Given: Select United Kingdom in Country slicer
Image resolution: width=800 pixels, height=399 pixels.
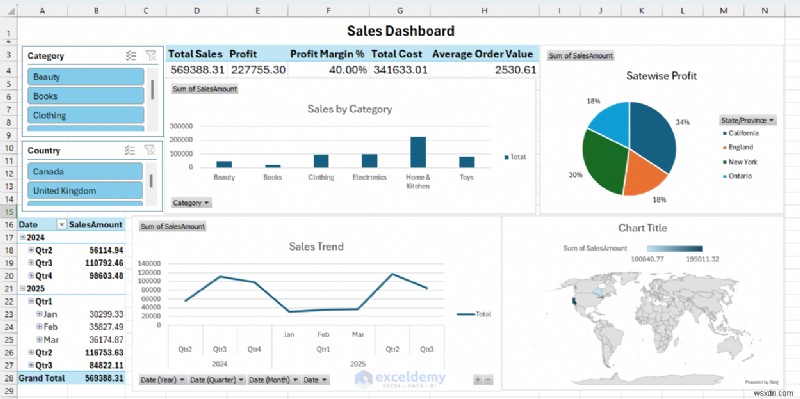Looking at the screenshot, I should 85,191.
